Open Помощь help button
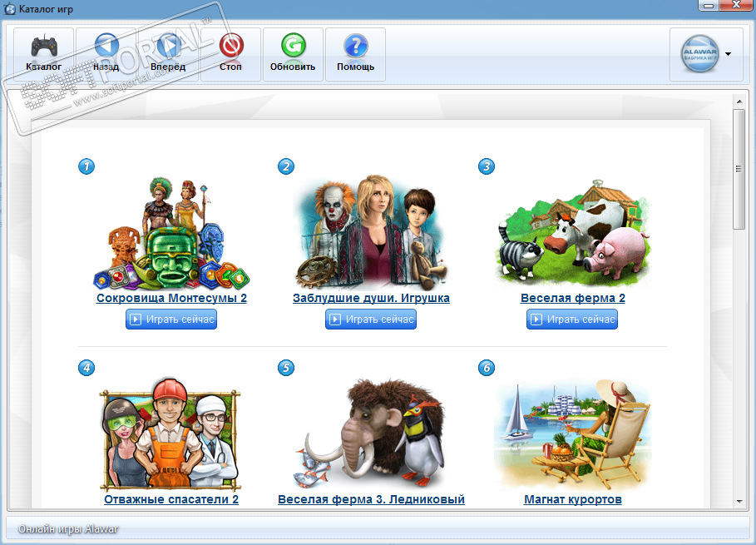Screen dimensions: 756x545 355,54
